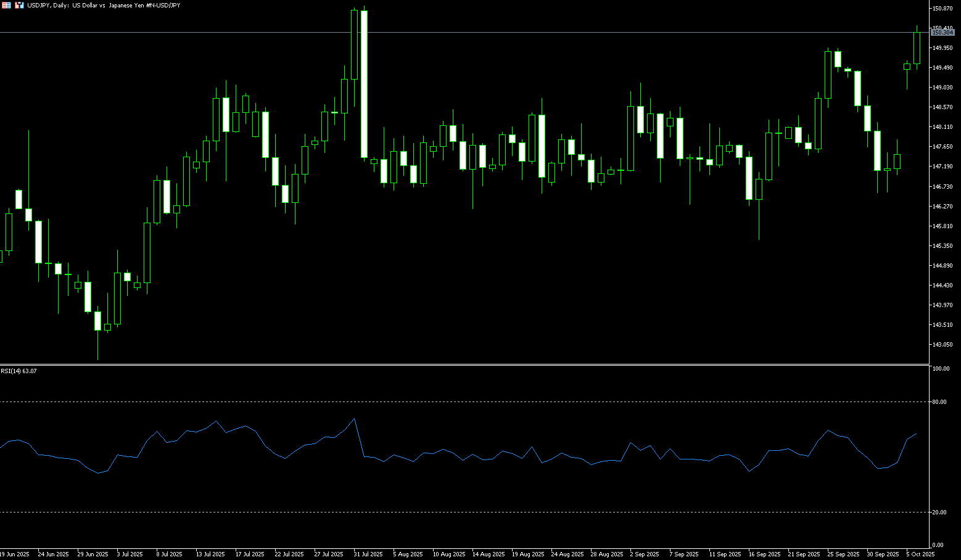Screen dimensions: 961x560
Task: Click the 2 Sep 2025 date label
Action: (644, 554)
